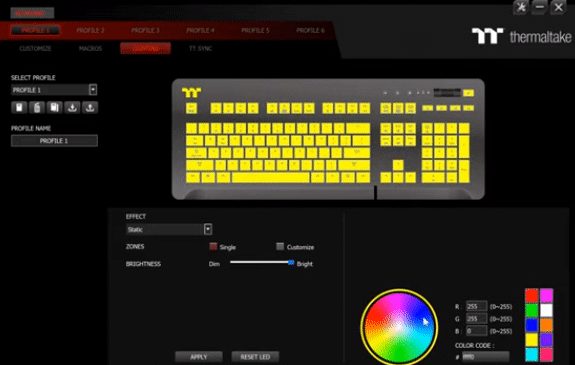Switch to Profile 4 tab
This screenshot has width=575, height=365.
point(200,30)
